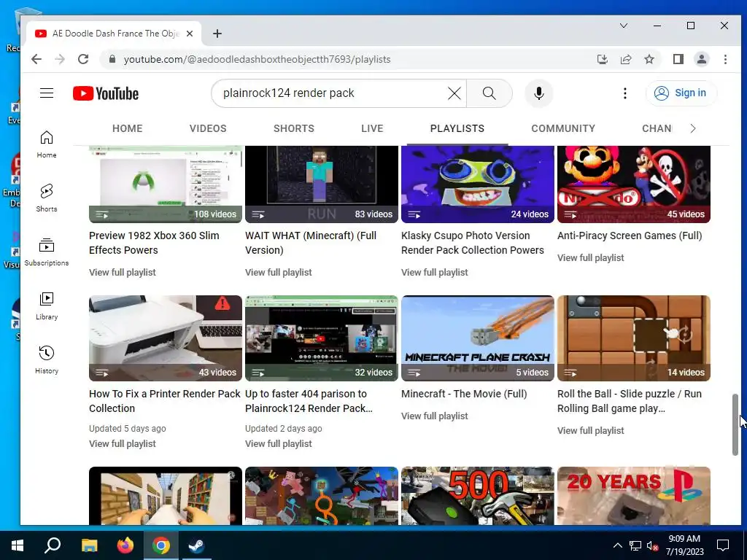The image size is (747, 560).
Task: Open the Minecraft Plane Crash thumbnail
Action: (478, 338)
